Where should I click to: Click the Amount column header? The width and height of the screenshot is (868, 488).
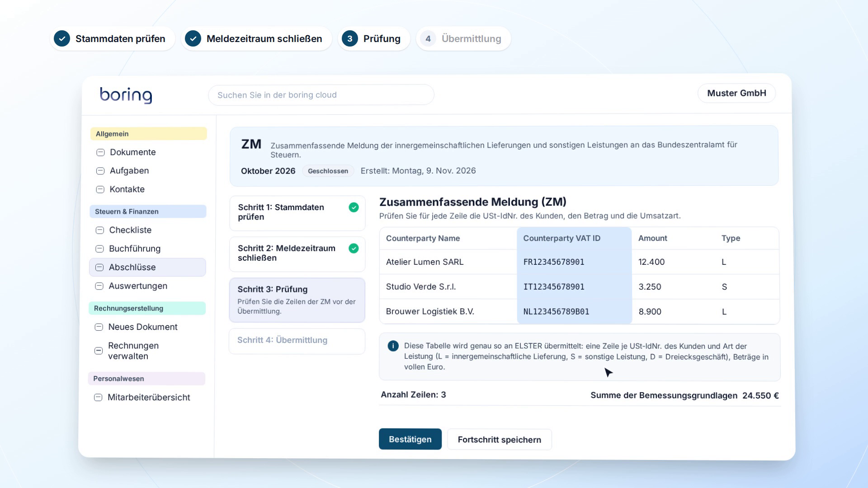pyautogui.click(x=652, y=238)
